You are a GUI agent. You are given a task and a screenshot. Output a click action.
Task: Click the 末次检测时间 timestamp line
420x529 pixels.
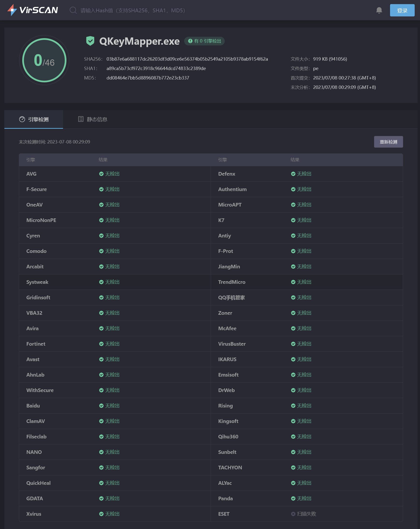(55, 142)
